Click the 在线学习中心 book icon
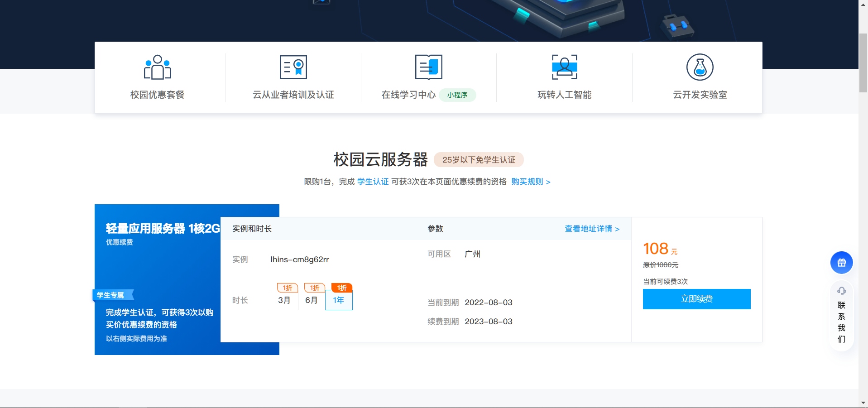The height and width of the screenshot is (408, 868). click(x=428, y=67)
